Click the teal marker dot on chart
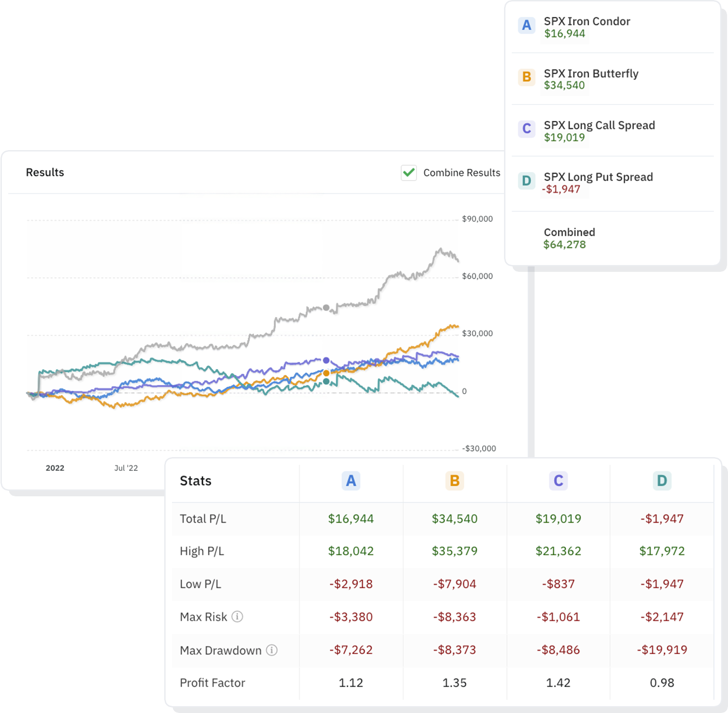 tap(326, 381)
